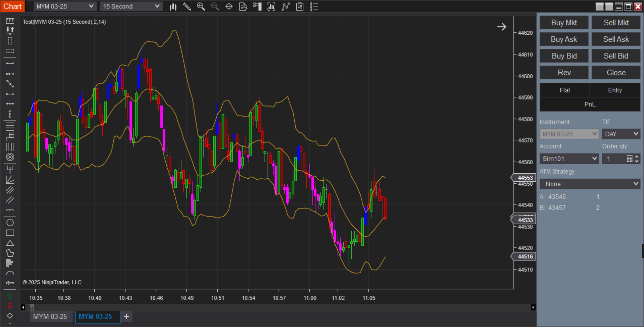Select the Rectangle drawing tool
This screenshot has width=644, height=327.
click(10, 233)
